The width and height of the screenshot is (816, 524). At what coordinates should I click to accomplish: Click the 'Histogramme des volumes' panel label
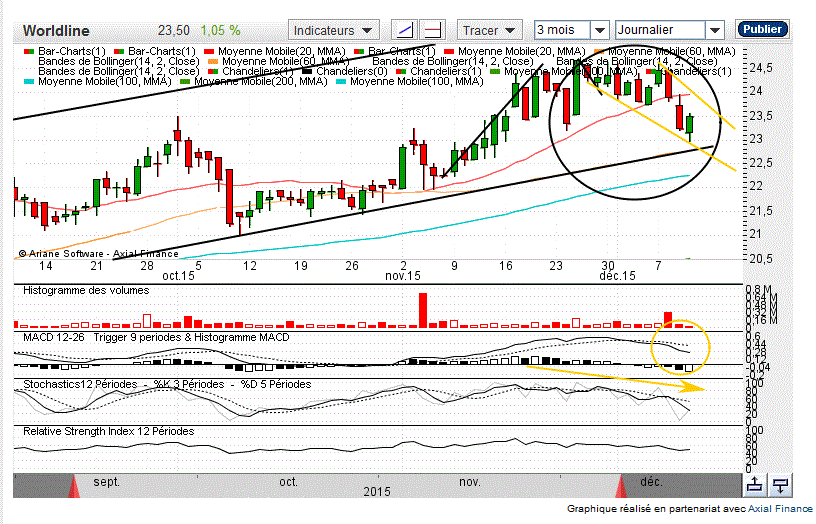click(x=86, y=290)
